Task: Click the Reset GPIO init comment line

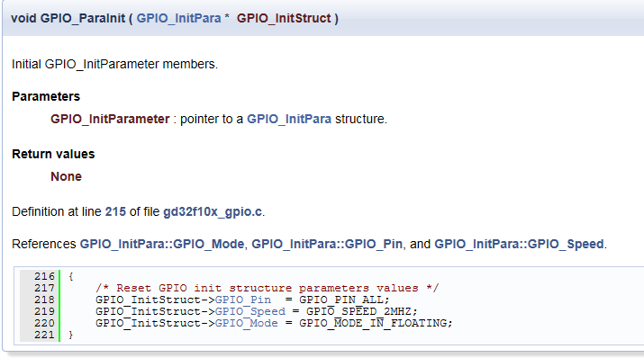Action: click(268, 288)
